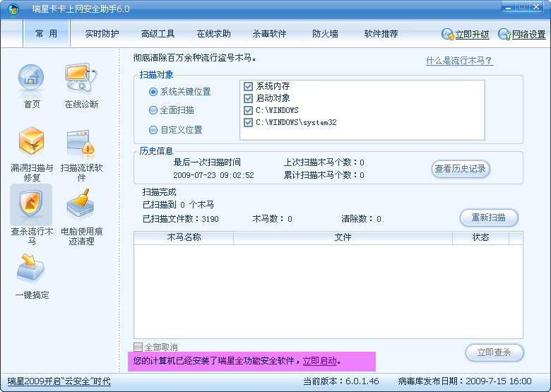Click the 网络设置 network settings globe icon
The height and width of the screenshot is (392, 551).
click(504, 34)
